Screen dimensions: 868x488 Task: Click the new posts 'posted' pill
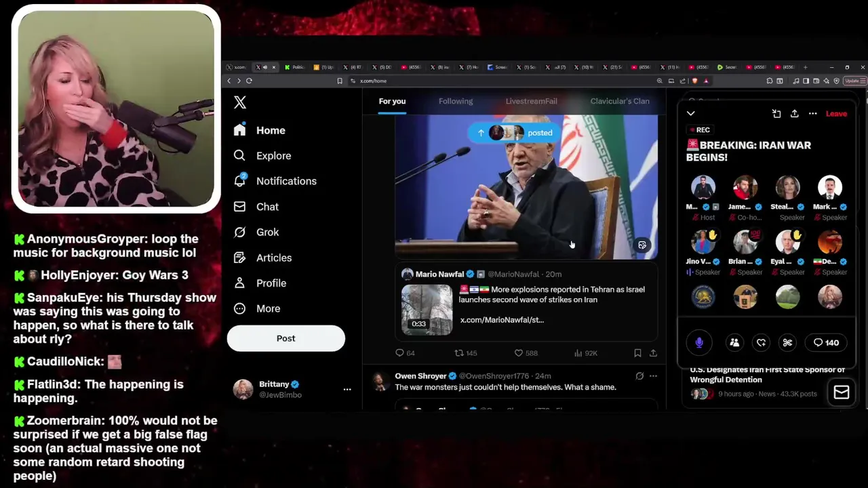pyautogui.click(x=515, y=133)
